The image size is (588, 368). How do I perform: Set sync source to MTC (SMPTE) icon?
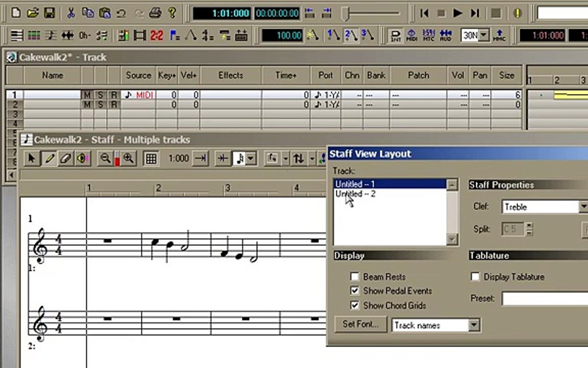click(428, 36)
